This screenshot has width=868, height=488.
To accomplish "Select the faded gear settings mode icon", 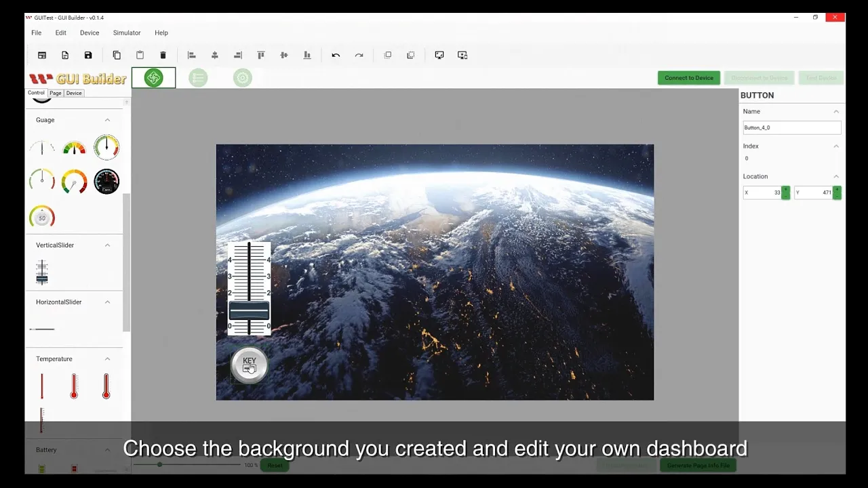I will tap(242, 78).
